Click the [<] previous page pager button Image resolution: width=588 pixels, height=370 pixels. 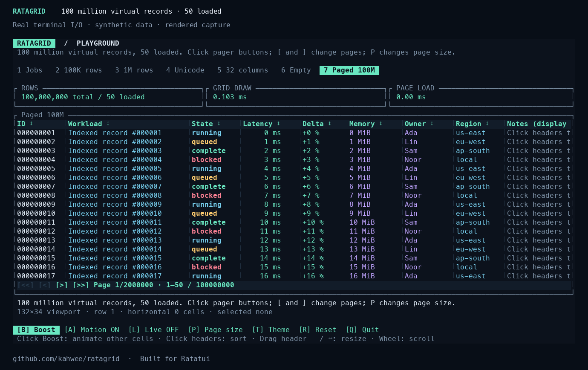(x=45, y=285)
